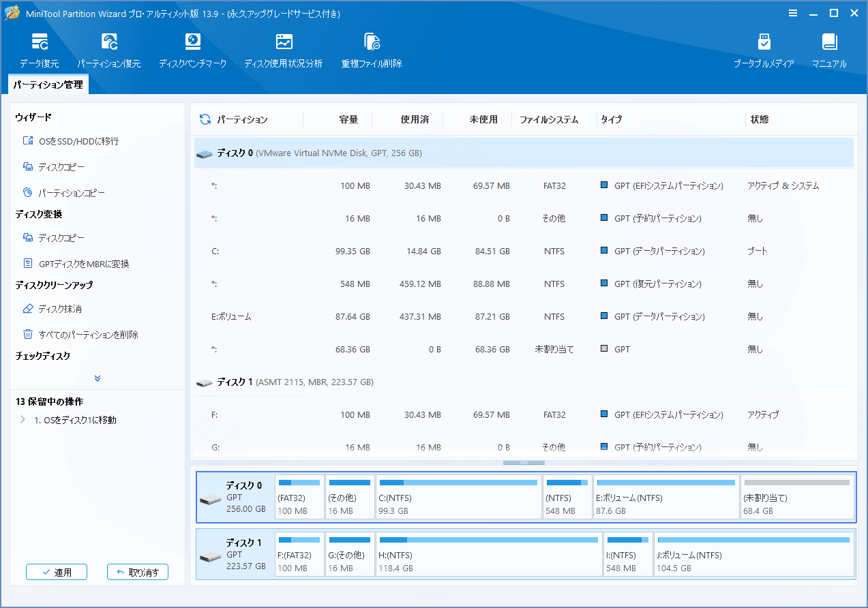Screen dimensions: 868x608
Task: Click the チェックディスク section heading
Action: tap(43, 356)
